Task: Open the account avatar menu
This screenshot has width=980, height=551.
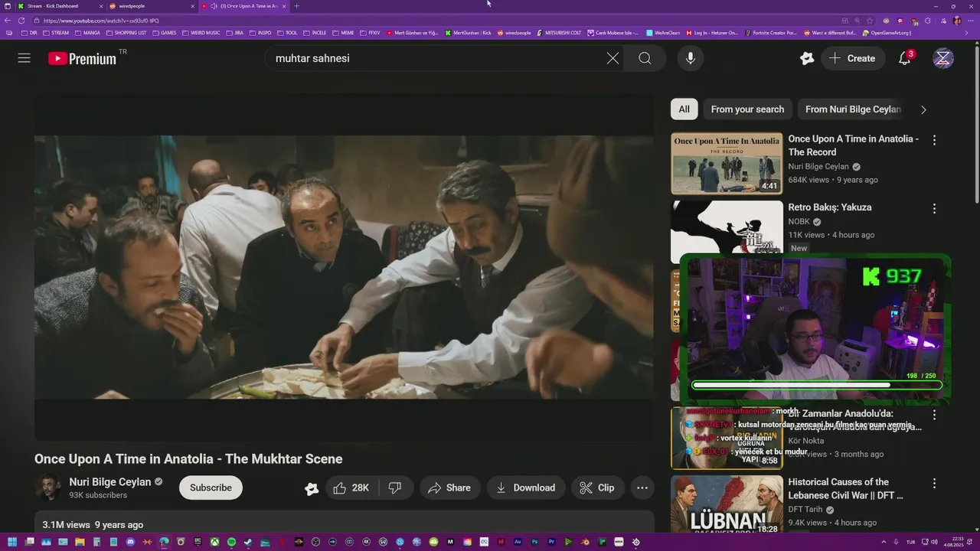Action: click(x=943, y=58)
